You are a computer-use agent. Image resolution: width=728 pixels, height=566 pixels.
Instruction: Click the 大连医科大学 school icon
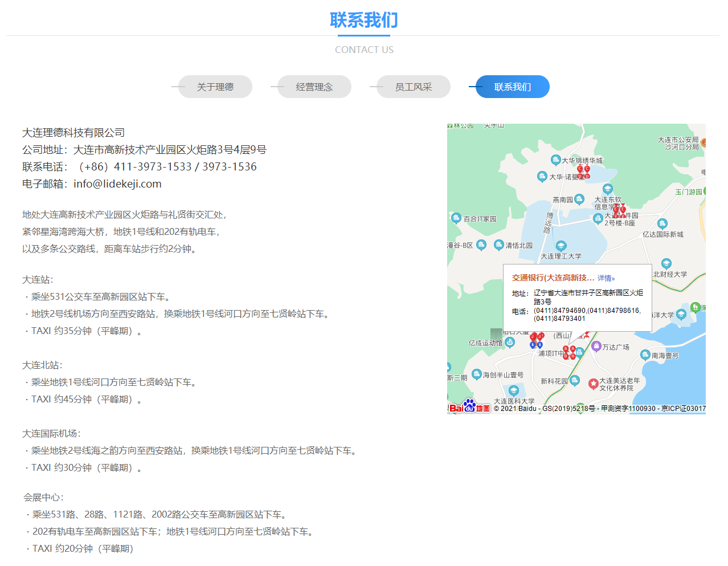514,391
